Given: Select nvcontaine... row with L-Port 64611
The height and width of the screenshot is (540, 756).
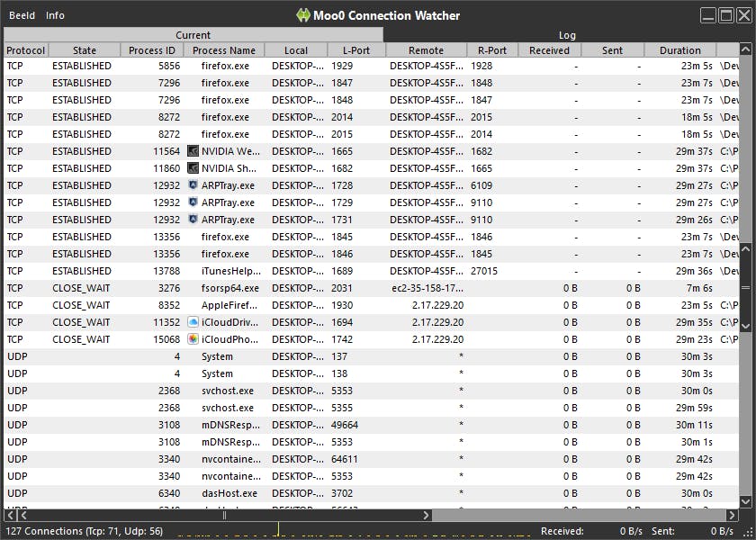Looking at the screenshot, I should tap(371, 459).
